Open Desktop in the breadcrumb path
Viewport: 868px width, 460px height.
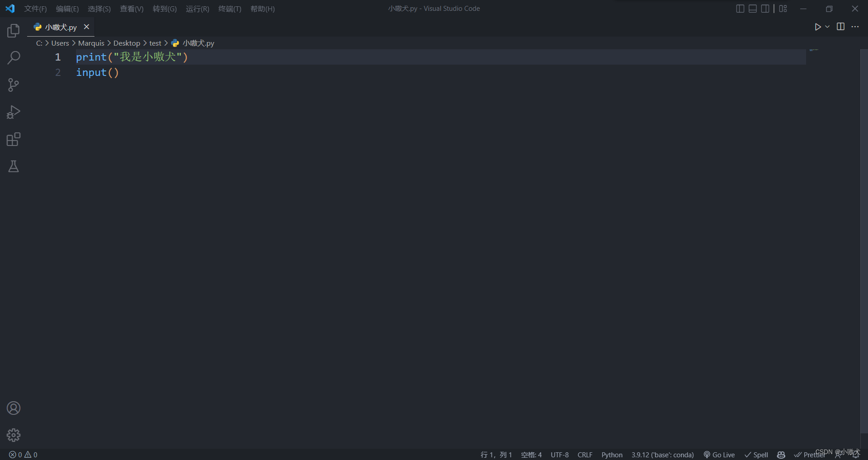pyautogui.click(x=127, y=43)
